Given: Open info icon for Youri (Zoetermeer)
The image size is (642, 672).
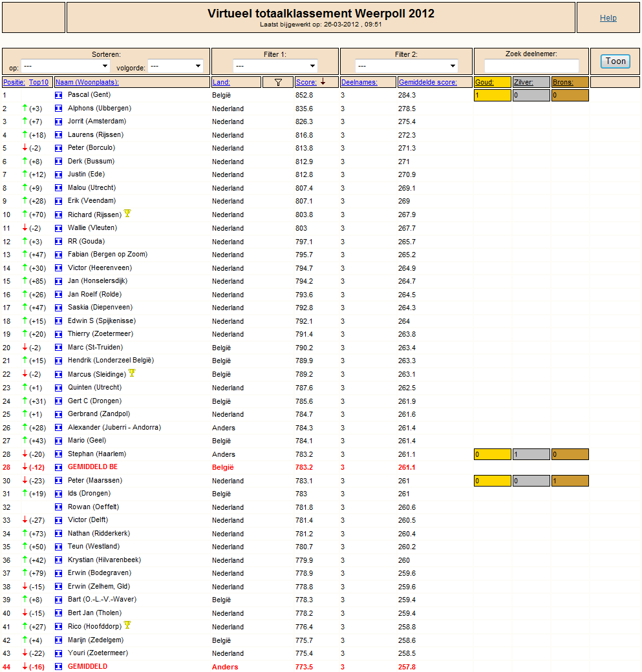Looking at the screenshot, I should (x=58, y=653).
